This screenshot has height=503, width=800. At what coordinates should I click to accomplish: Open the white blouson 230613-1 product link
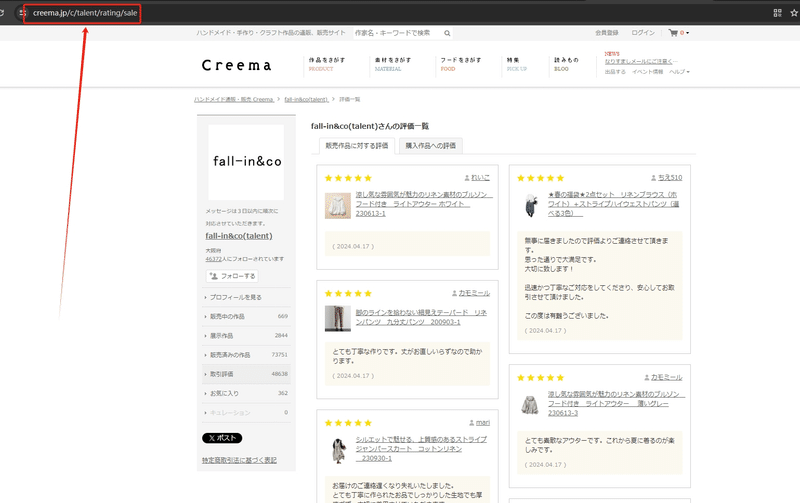pyautogui.click(x=424, y=204)
